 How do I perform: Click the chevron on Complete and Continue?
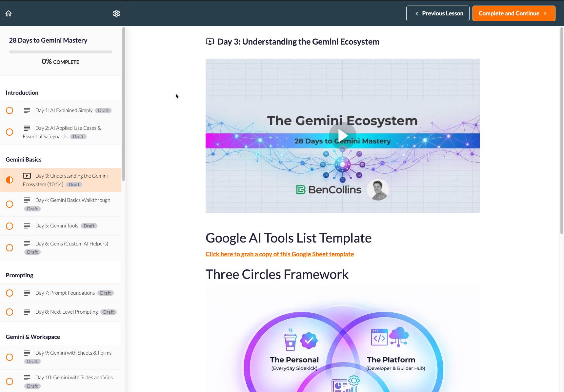[545, 13]
